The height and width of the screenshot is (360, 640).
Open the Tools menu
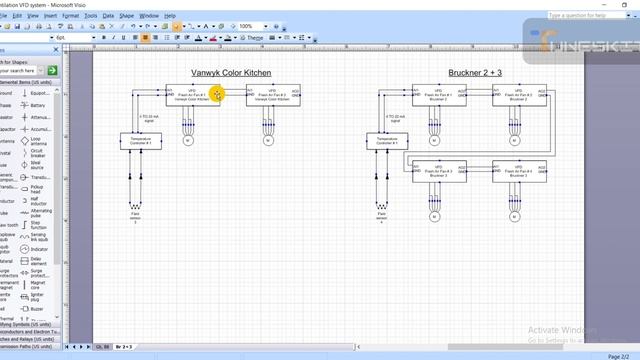(91, 16)
